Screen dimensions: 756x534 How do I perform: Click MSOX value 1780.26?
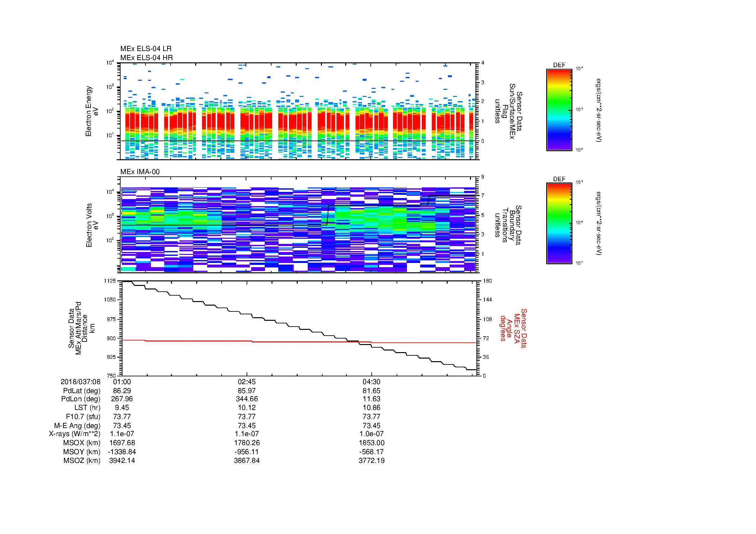(247, 443)
